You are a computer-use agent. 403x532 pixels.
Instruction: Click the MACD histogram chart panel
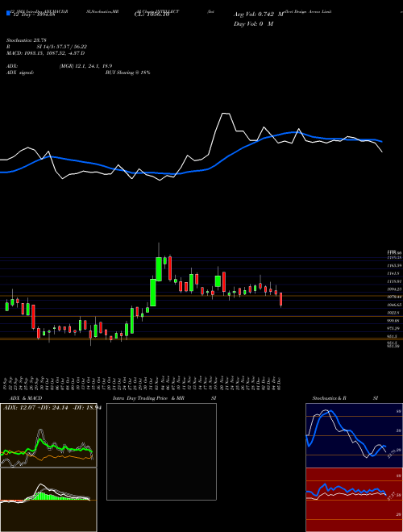pos(48,500)
